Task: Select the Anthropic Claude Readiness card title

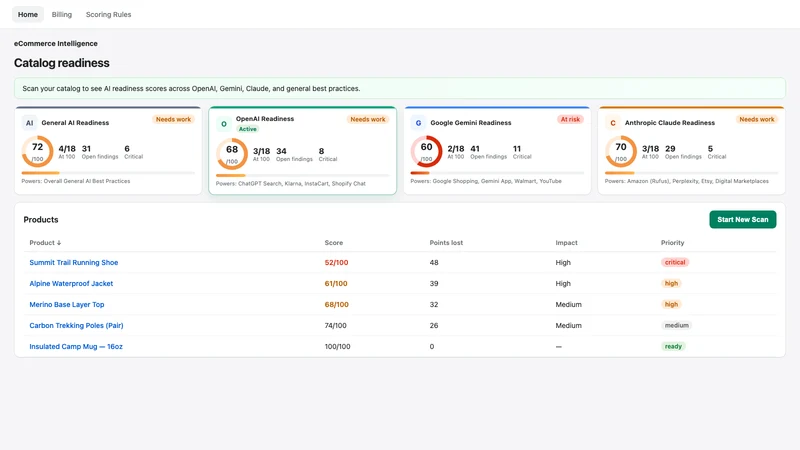Action: pyautogui.click(x=669, y=122)
